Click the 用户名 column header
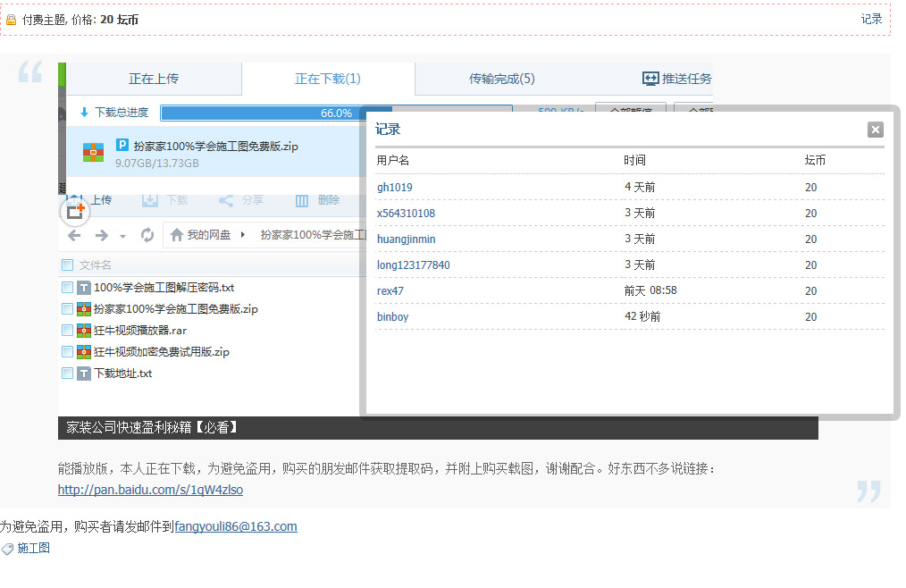This screenshot has height=588, width=906. pos(393,161)
